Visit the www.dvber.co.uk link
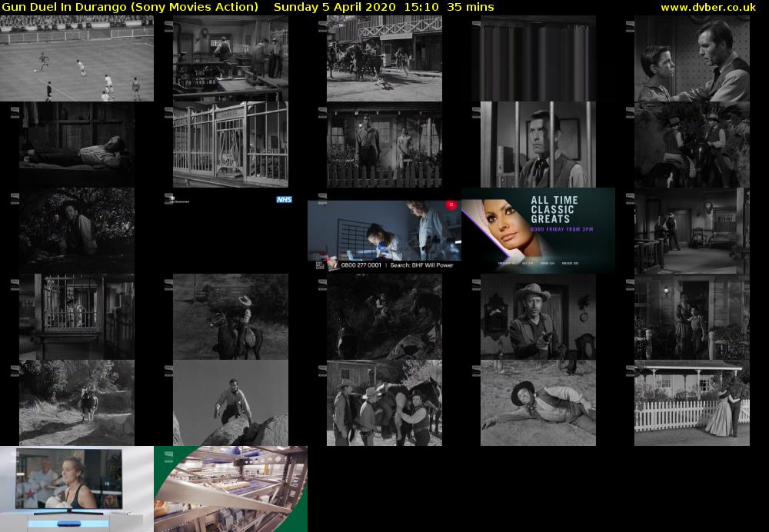The height and width of the screenshot is (532, 769). (708, 7)
